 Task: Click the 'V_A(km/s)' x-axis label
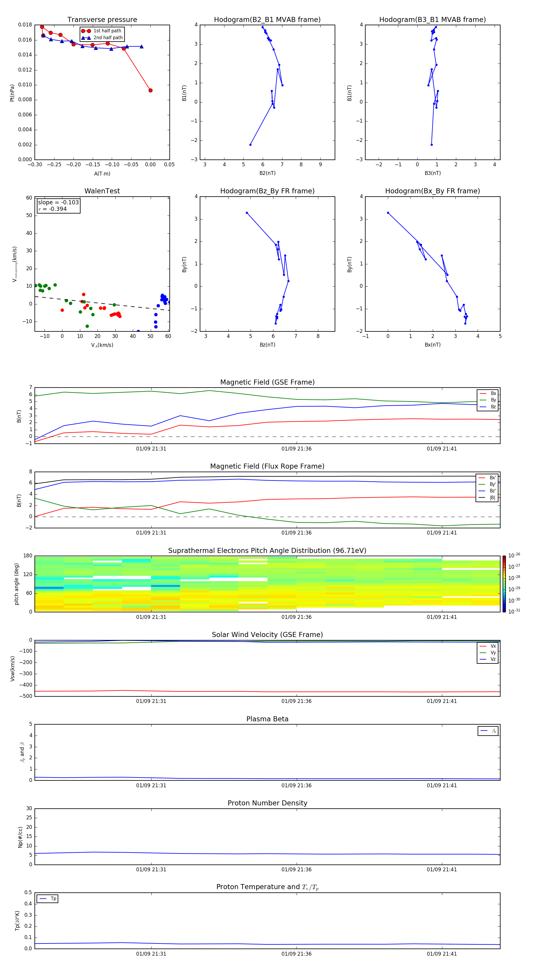[102, 345]
